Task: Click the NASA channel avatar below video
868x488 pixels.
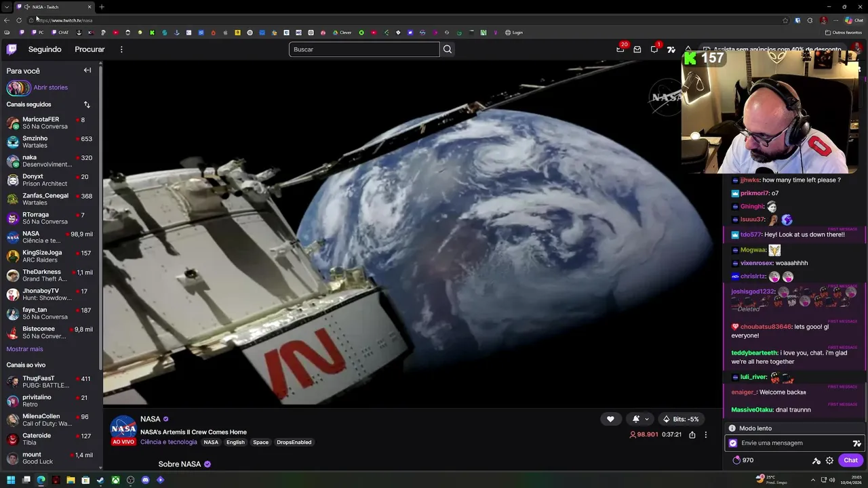Action: tap(123, 428)
